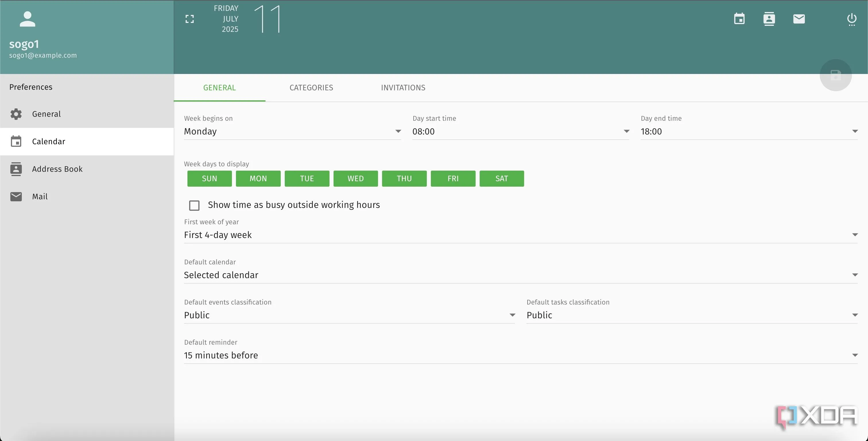Open the Calendar module icon in header
The height and width of the screenshot is (441, 868).
coord(739,19)
